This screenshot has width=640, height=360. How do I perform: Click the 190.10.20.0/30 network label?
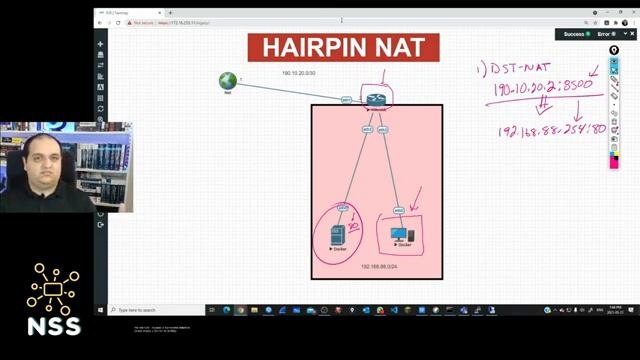click(x=298, y=73)
